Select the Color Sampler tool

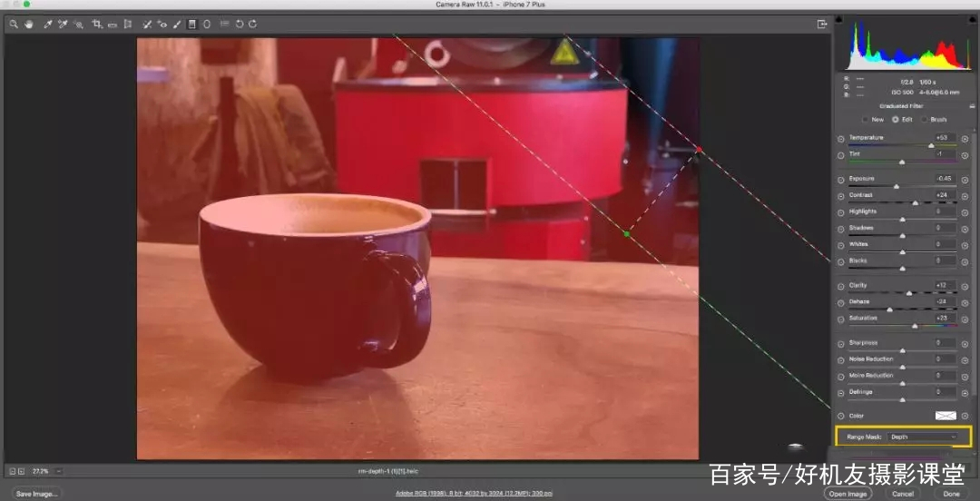pos(63,25)
